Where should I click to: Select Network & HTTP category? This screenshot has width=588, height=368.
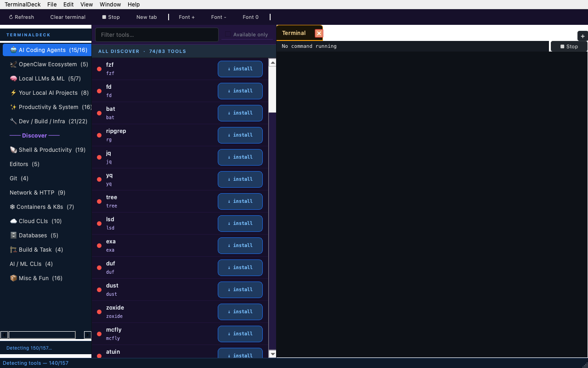(47, 193)
